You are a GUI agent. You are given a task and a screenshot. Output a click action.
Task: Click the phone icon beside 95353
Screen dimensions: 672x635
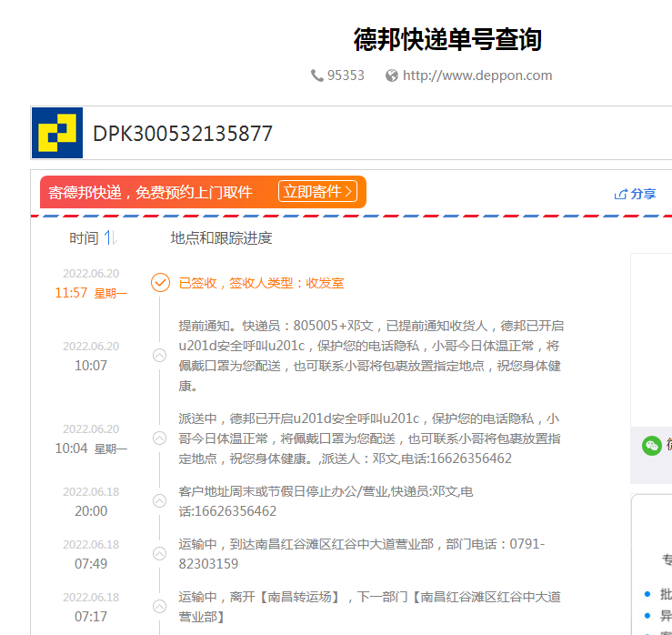point(316,76)
